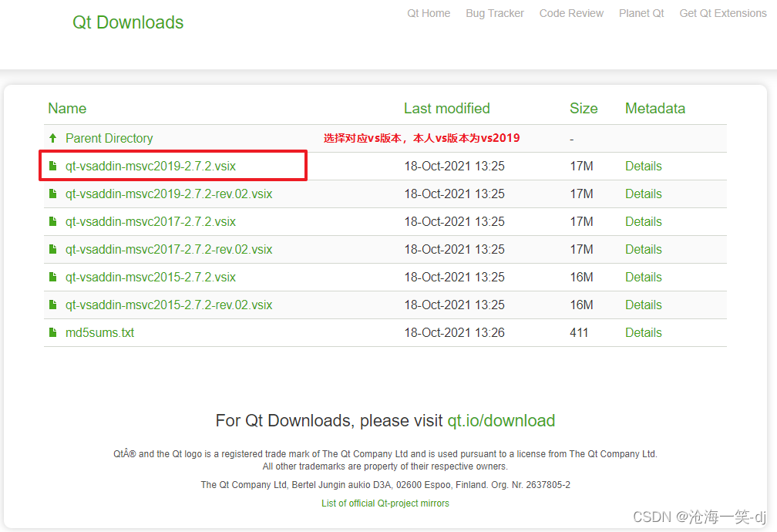This screenshot has width=777, height=532.
Task: Click file icon beside qt-vsaddin-msvc2015-2.7.2.vsix
Action: (53, 277)
